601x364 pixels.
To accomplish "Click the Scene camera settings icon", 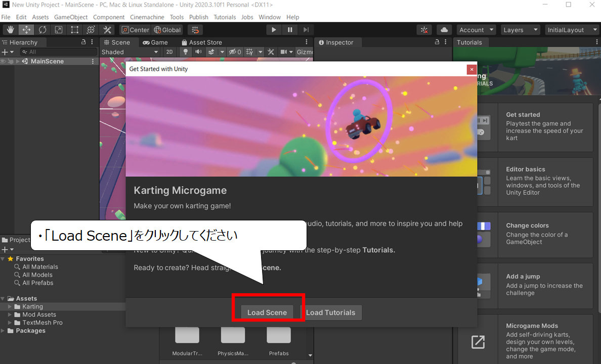I will pos(284,52).
